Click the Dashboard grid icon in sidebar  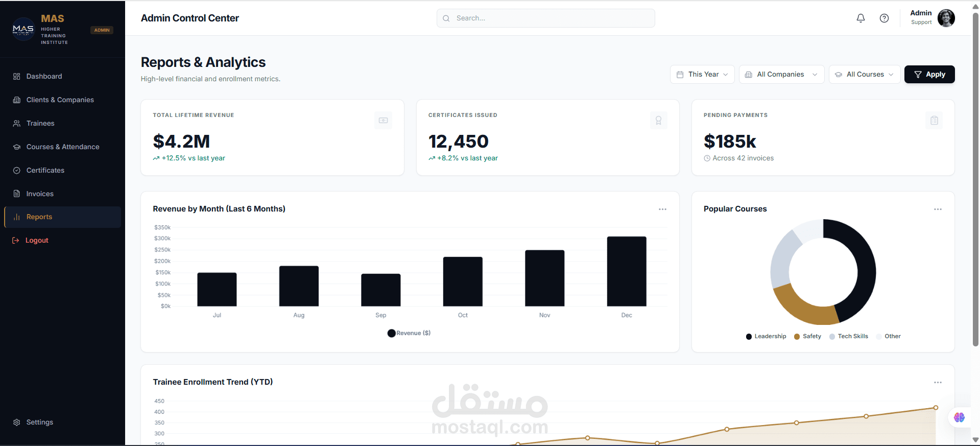click(x=16, y=76)
